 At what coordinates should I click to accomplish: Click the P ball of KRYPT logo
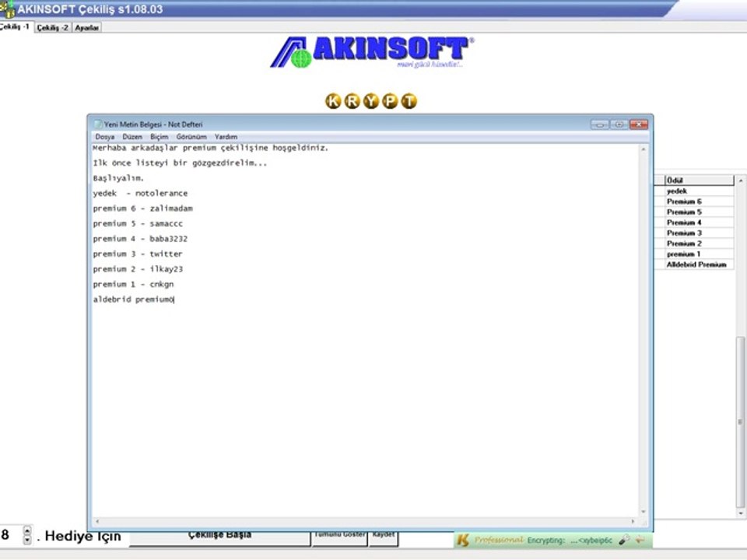click(x=390, y=101)
